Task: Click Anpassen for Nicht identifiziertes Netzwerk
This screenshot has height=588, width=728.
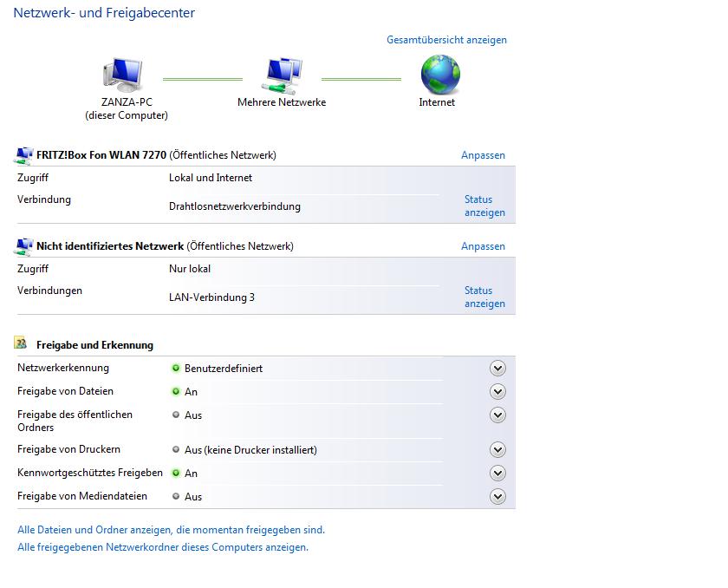Action: tap(483, 246)
